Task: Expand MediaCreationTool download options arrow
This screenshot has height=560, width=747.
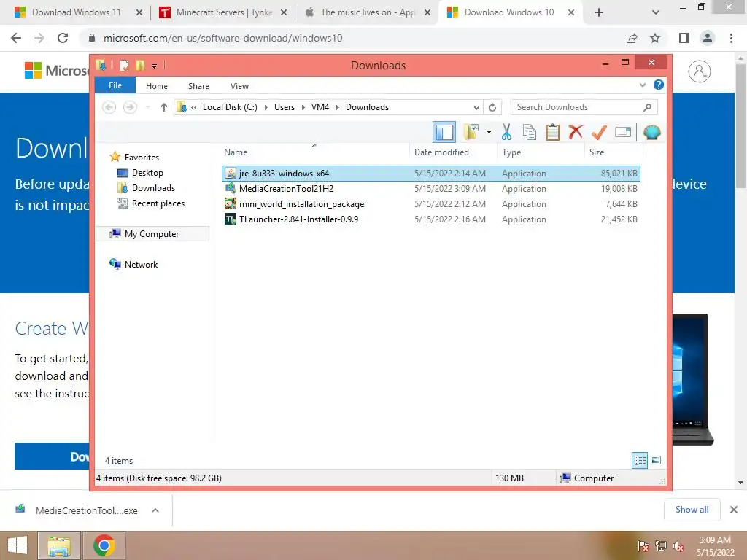Action: pyautogui.click(x=155, y=510)
